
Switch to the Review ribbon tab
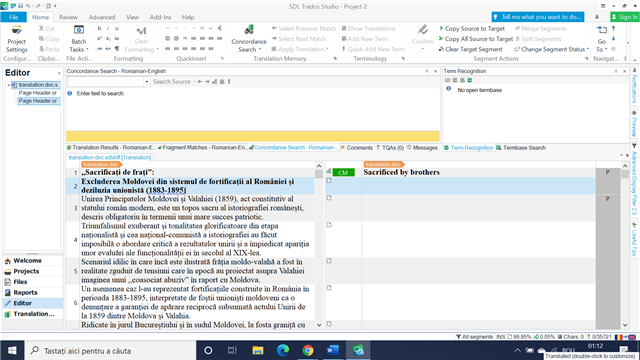point(68,17)
